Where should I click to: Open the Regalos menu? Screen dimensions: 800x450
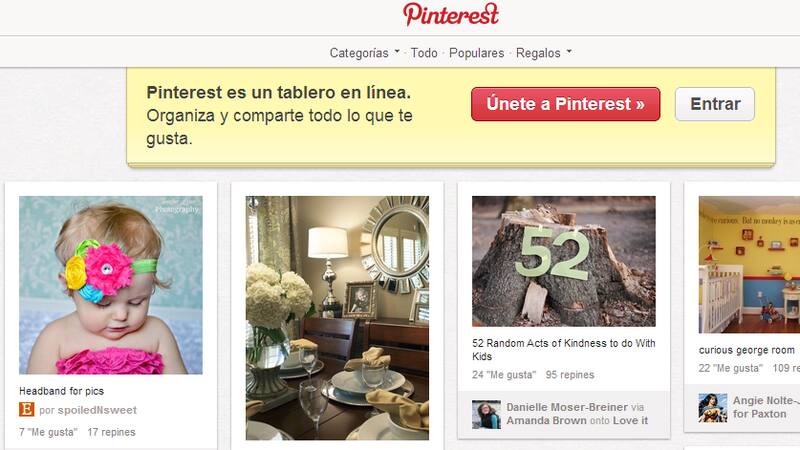point(538,53)
